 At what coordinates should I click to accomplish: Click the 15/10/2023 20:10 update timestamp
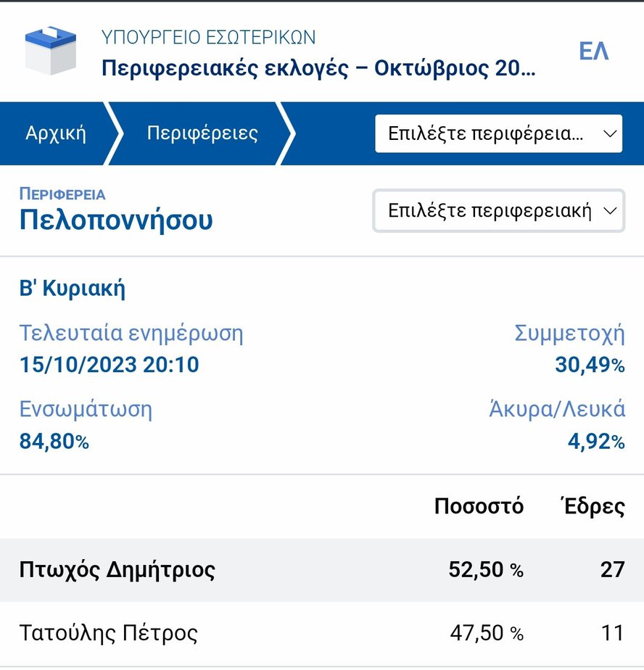[109, 365]
